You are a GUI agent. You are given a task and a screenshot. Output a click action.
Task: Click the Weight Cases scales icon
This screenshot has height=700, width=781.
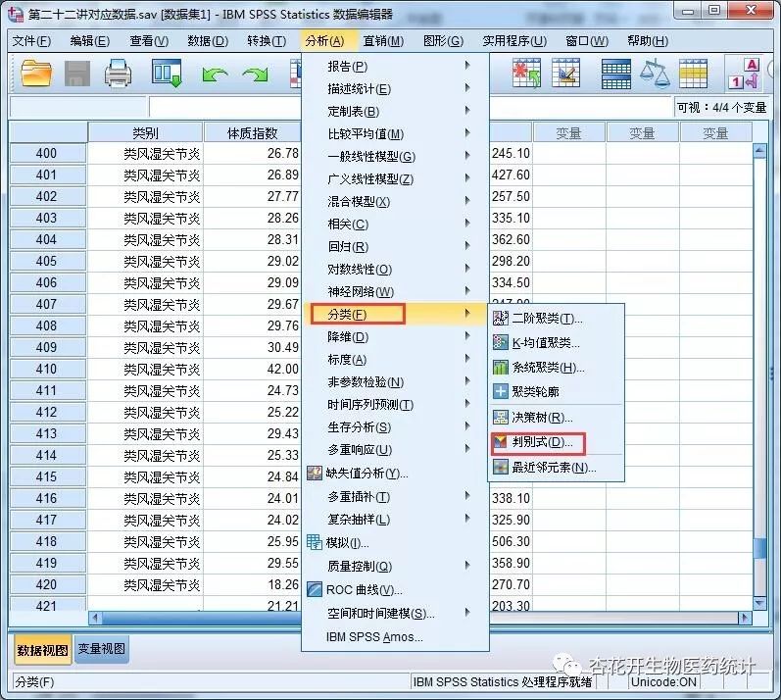(655, 74)
